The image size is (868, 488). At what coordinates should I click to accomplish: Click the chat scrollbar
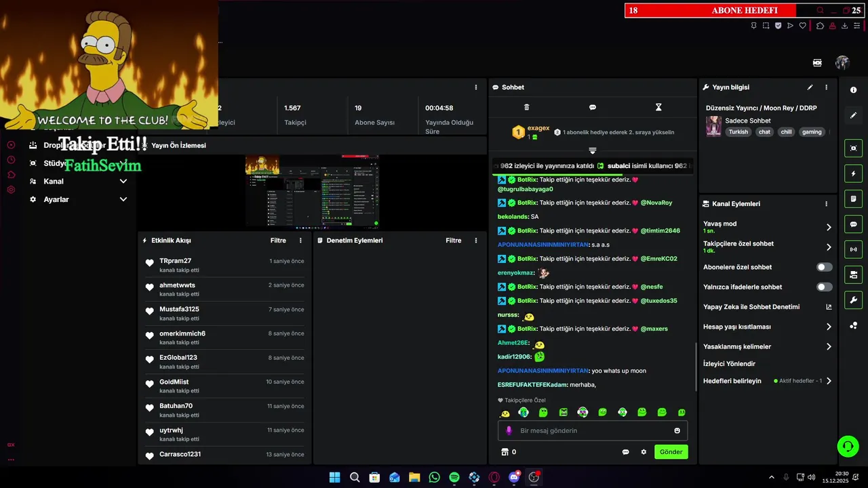[696, 366]
